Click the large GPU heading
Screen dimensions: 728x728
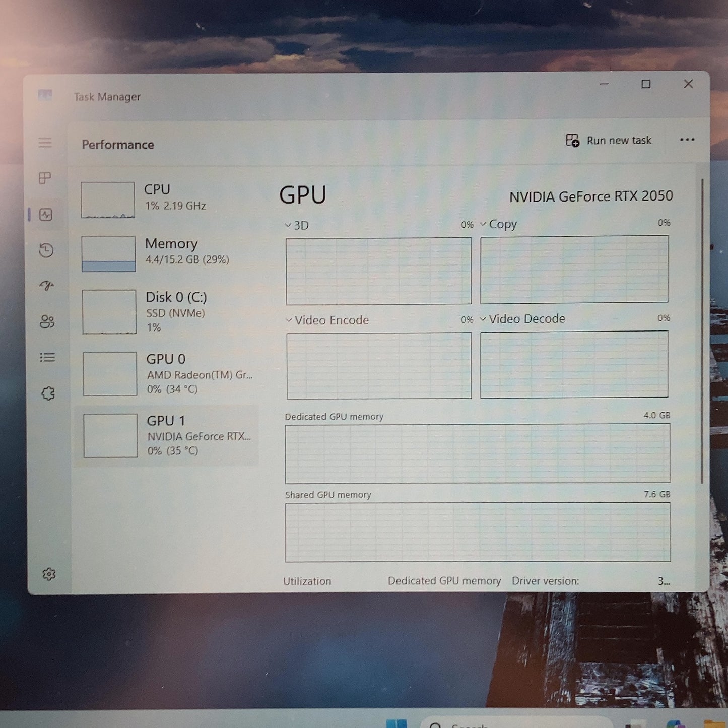(303, 194)
